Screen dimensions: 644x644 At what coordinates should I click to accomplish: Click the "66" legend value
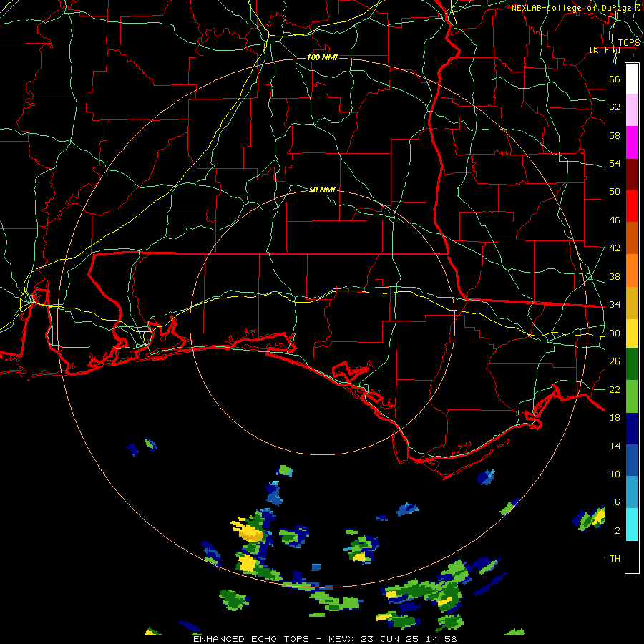tap(615, 79)
